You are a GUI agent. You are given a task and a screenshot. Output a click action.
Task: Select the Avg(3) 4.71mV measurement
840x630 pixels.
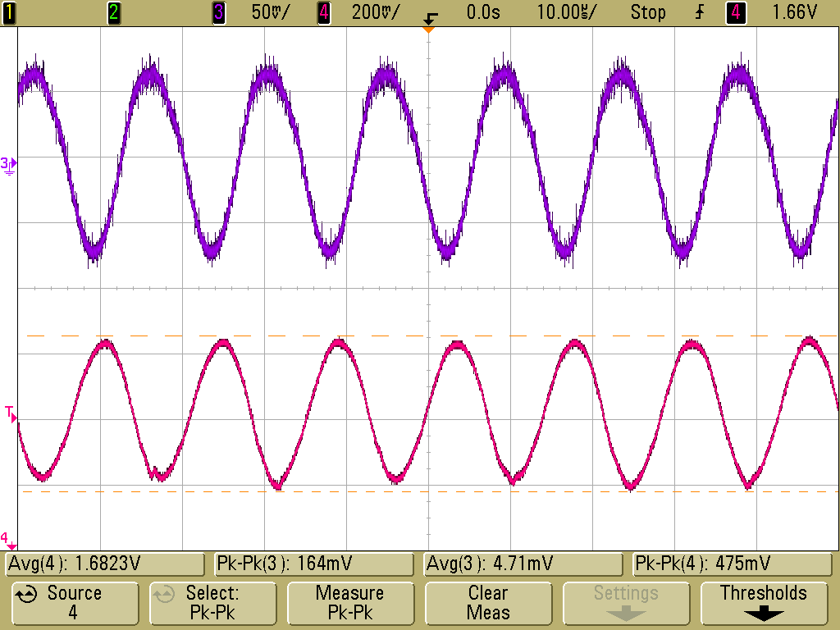[x=523, y=564]
